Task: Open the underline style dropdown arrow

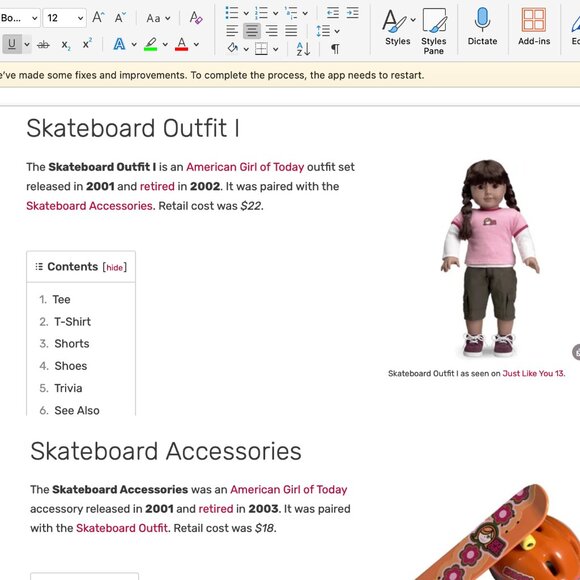Action: click(27, 44)
